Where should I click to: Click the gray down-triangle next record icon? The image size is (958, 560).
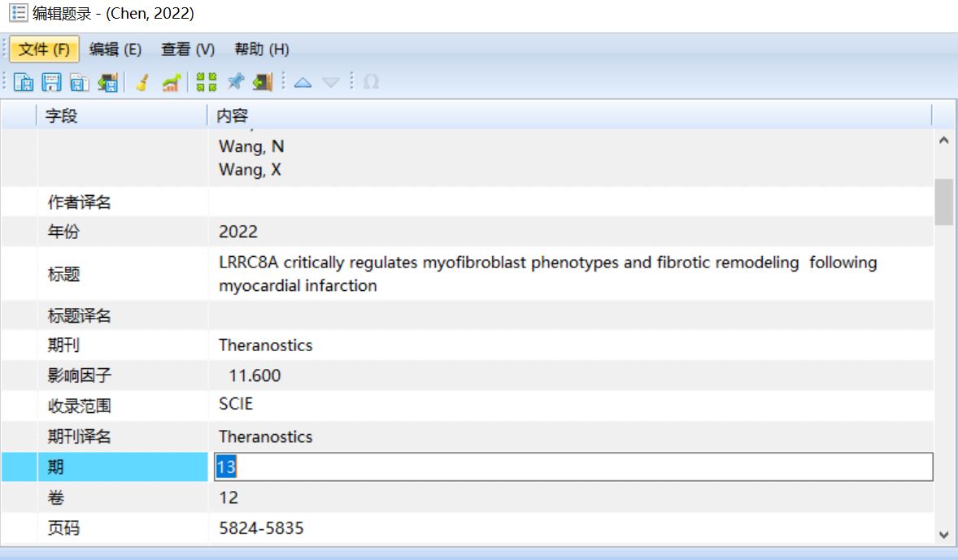[330, 82]
